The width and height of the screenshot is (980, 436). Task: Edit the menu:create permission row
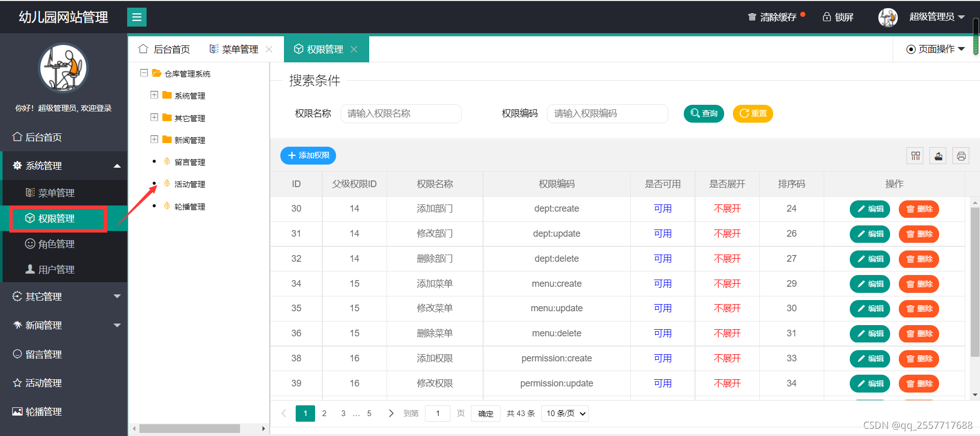[870, 284]
